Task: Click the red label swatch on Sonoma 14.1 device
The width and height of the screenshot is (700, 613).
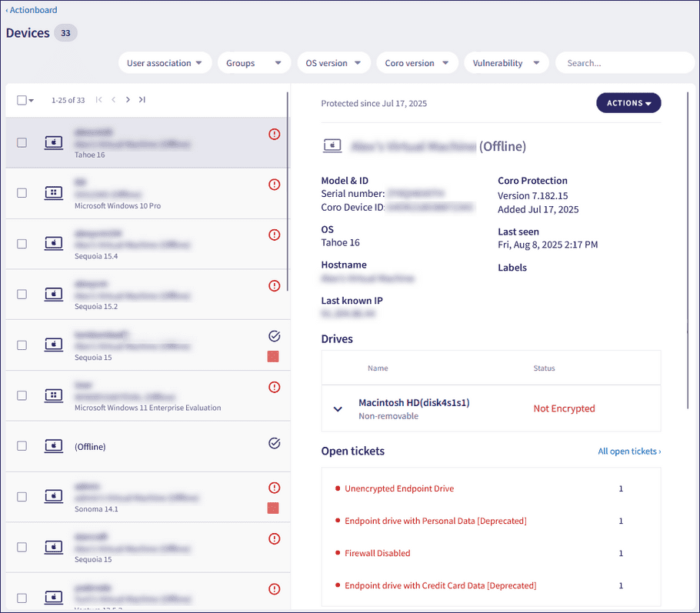Action: click(x=272, y=508)
